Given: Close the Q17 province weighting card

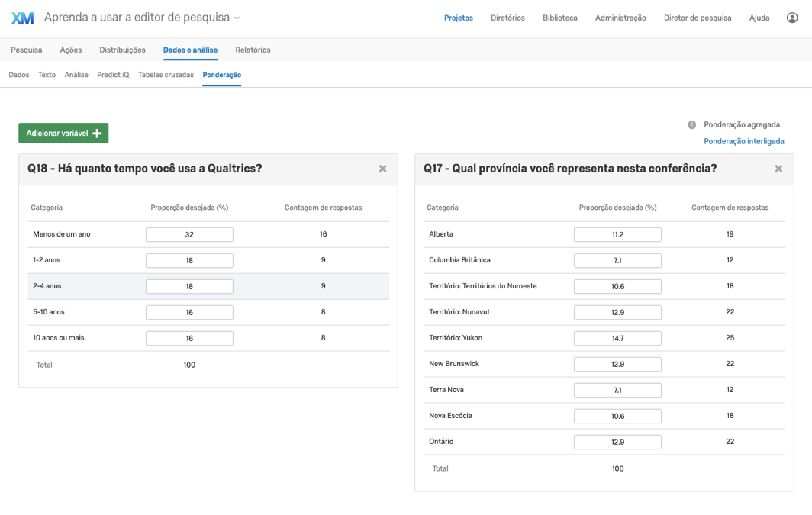Looking at the screenshot, I should pos(778,169).
